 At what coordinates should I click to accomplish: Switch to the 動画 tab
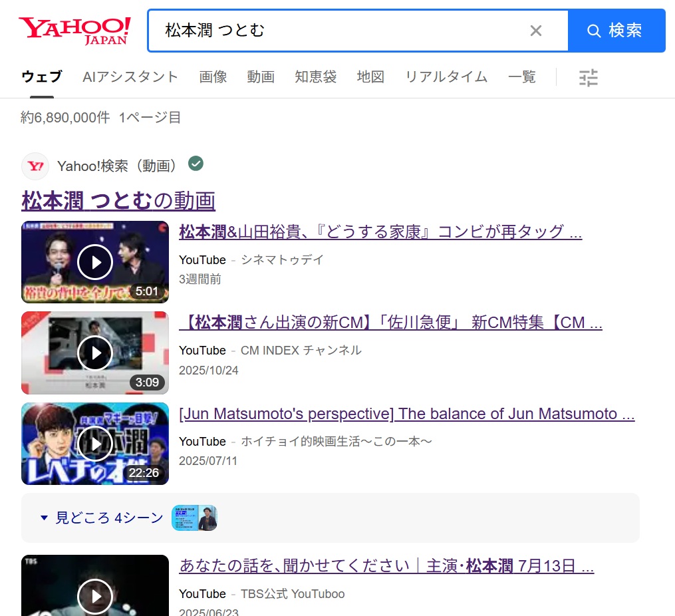261,77
